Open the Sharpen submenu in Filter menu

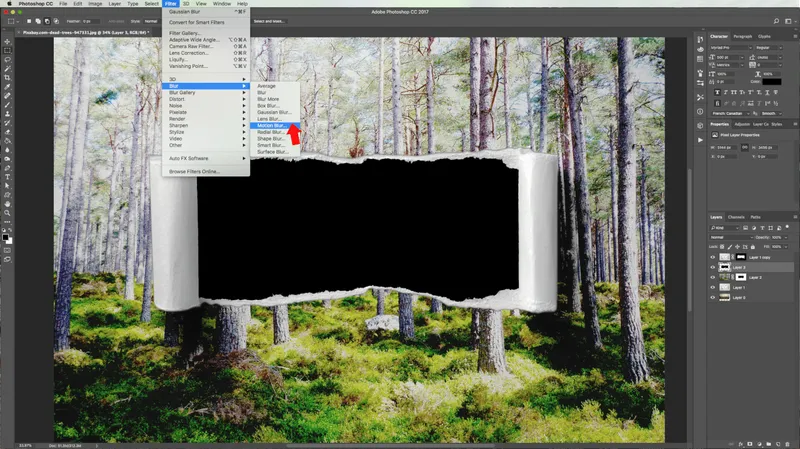point(206,126)
